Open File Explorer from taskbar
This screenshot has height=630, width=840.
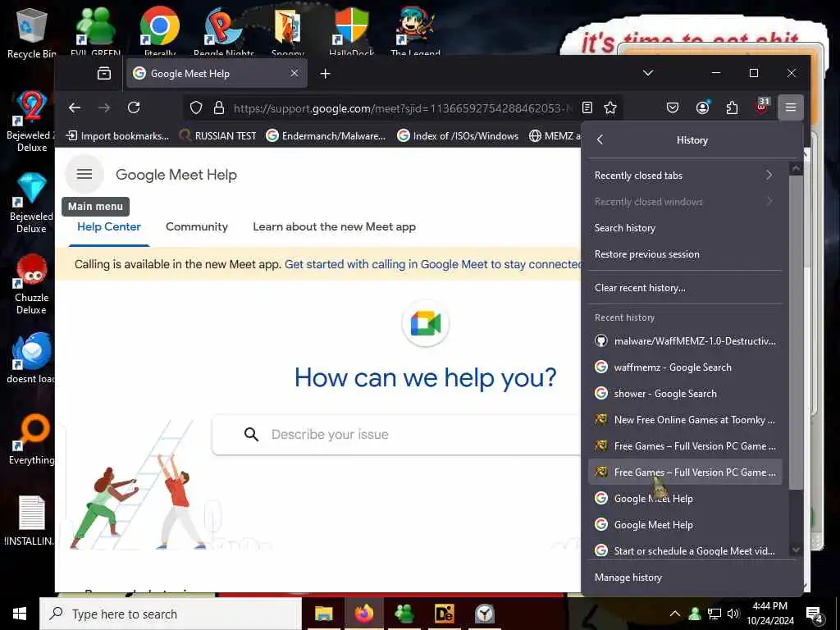pos(323,614)
